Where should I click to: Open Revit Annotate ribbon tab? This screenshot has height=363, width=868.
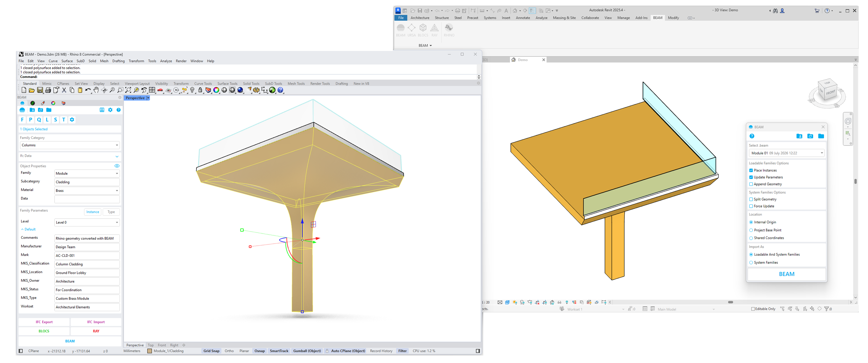click(x=523, y=18)
